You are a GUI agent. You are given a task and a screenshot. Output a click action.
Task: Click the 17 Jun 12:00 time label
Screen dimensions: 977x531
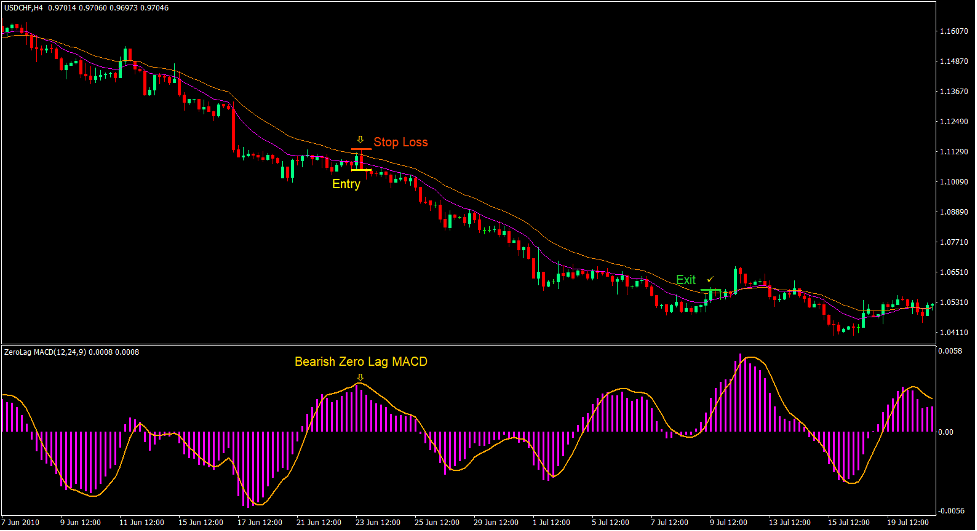[x=260, y=522]
